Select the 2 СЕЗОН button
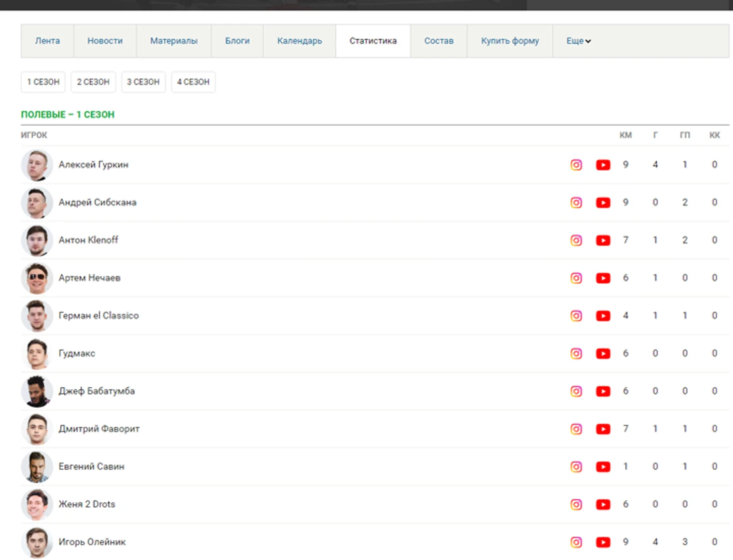 93,82
